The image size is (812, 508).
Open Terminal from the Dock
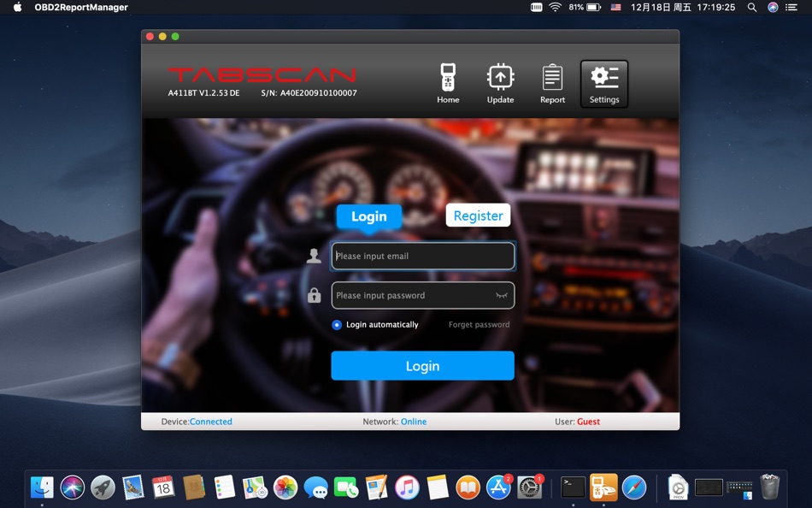(574, 487)
